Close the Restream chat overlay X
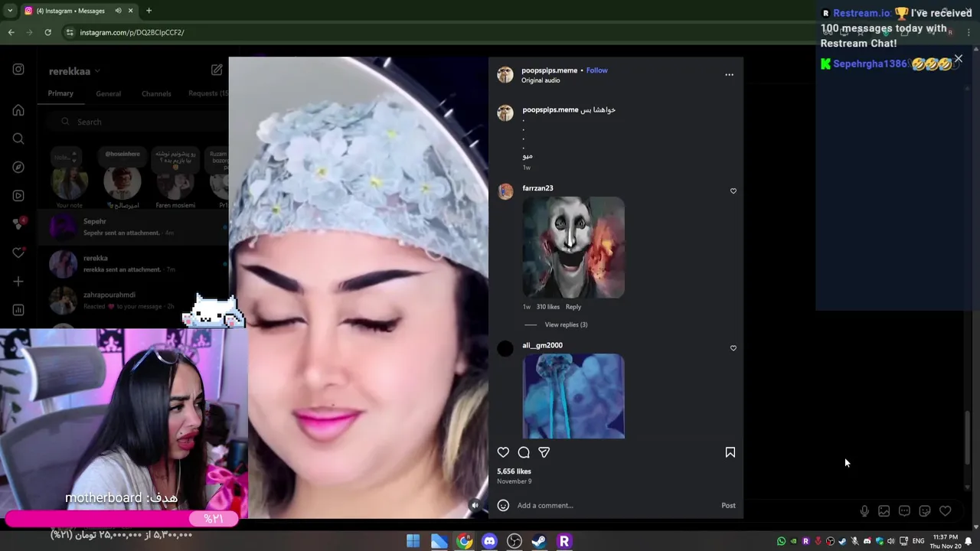Image resolution: width=980 pixels, height=551 pixels. [958, 58]
